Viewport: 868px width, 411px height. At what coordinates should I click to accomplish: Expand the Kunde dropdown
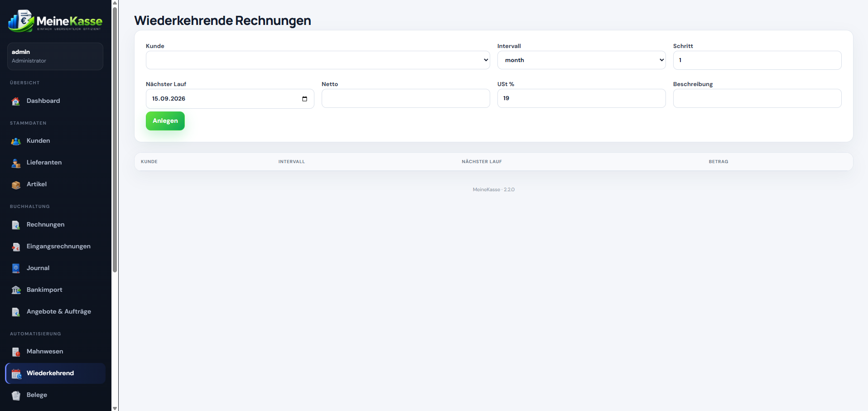coord(318,60)
